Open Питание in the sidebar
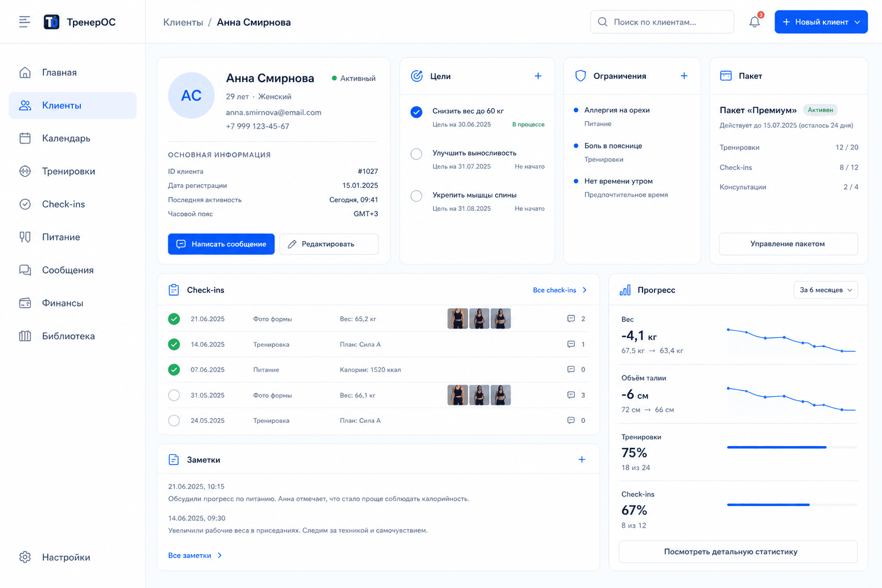Image resolution: width=882 pixels, height=588 pixels. pos(72,237)
